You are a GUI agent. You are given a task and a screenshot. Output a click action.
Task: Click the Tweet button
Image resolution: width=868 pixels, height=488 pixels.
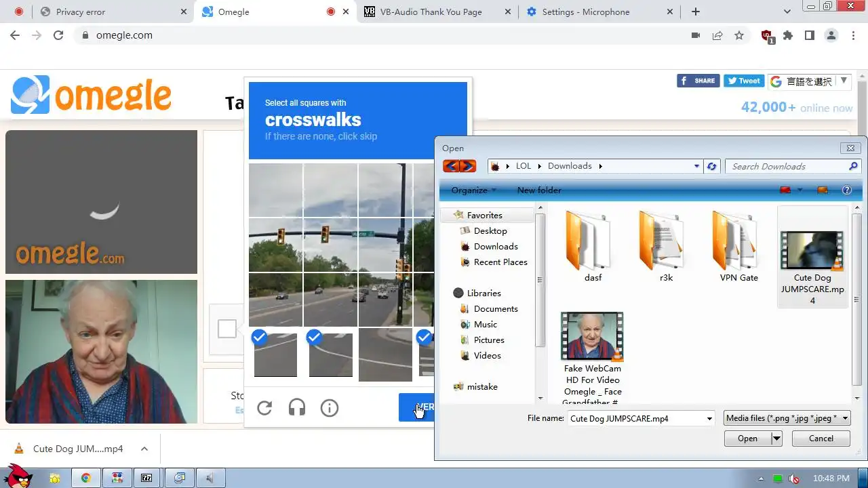(x=744, y=81)
